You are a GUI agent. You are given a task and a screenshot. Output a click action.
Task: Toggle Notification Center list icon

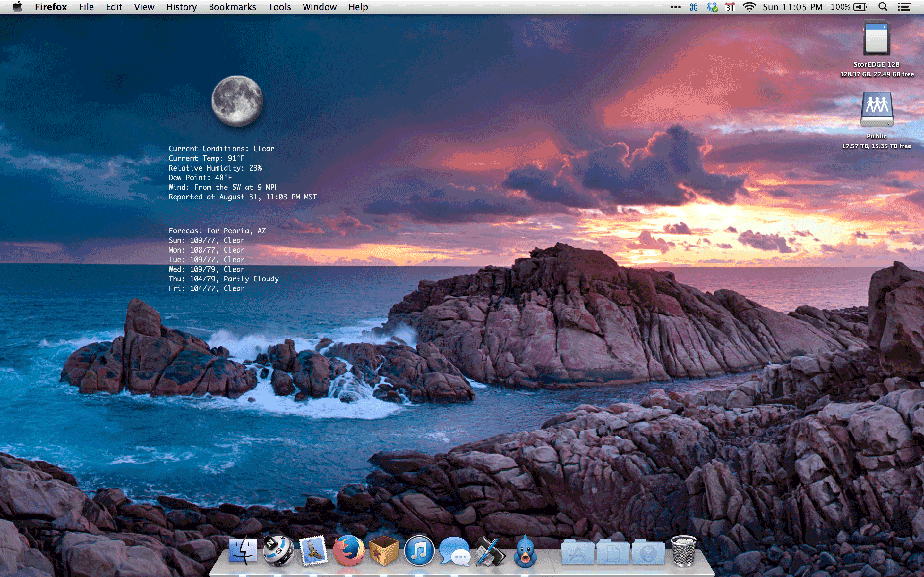(904, 7)
